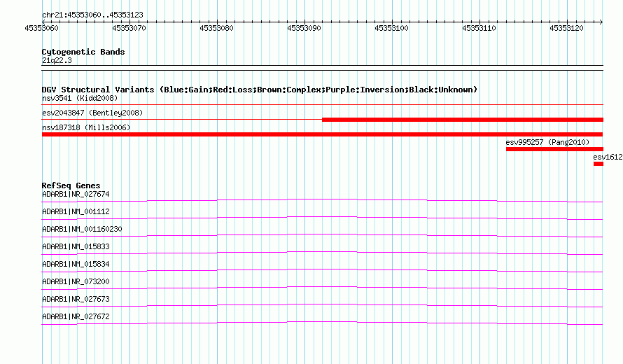Image resolution: width=623 pixels, height=364 pixels.
Task: Click ruler position 45353110
Action: tap(479, 28)
